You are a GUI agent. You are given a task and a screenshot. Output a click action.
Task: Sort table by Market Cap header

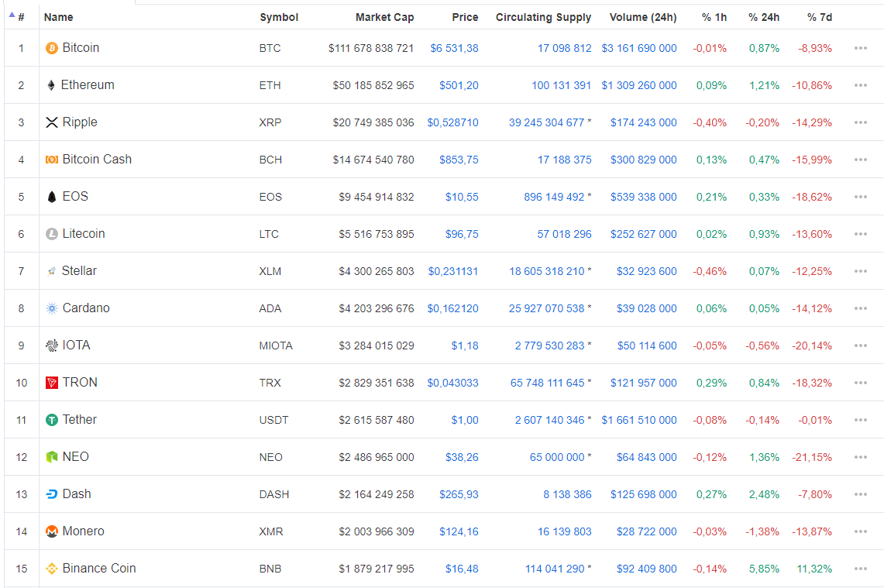(x=384, y=17)
